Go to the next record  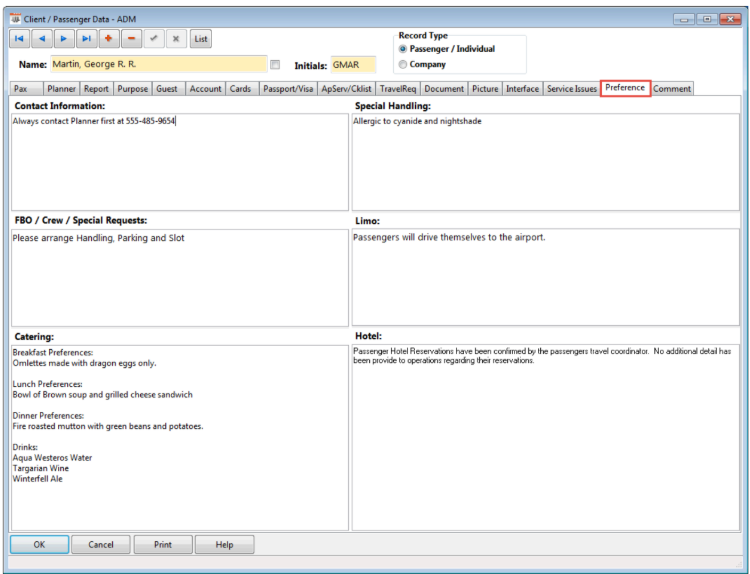click(64, 39)
